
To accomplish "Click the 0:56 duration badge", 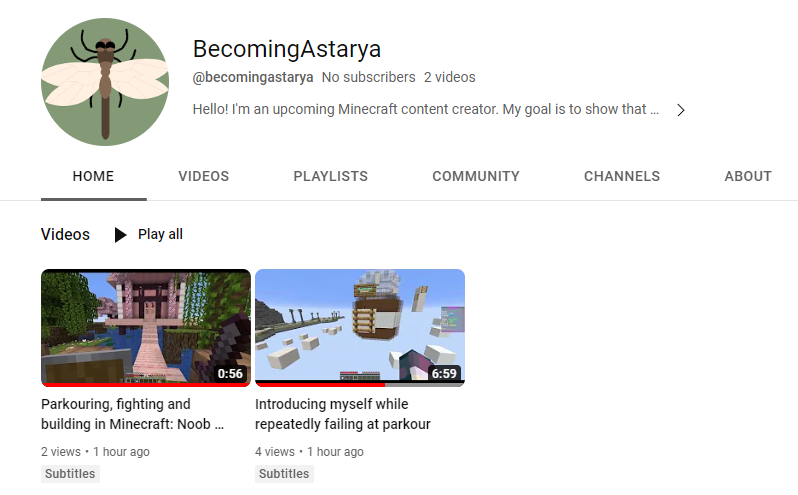I will click(230, 373).
